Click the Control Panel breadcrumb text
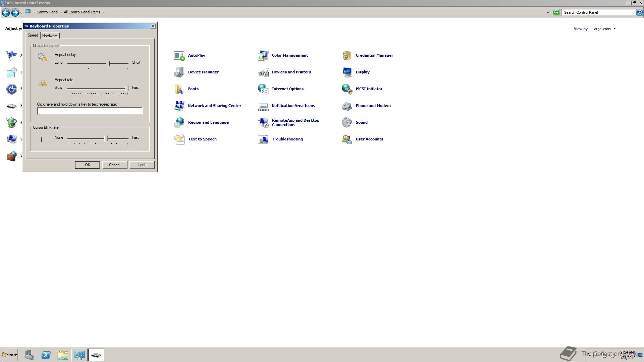The width and height of the screenshot is (644, 362). click(x=47, y=12)
